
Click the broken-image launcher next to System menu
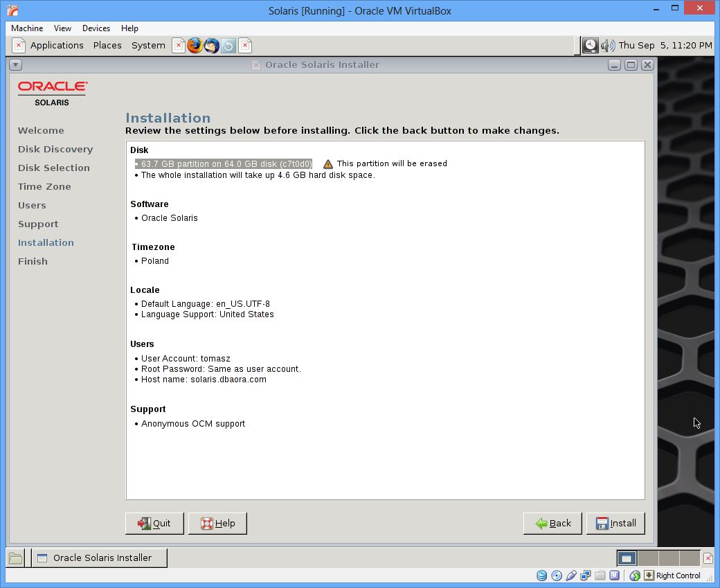point(179,46)
